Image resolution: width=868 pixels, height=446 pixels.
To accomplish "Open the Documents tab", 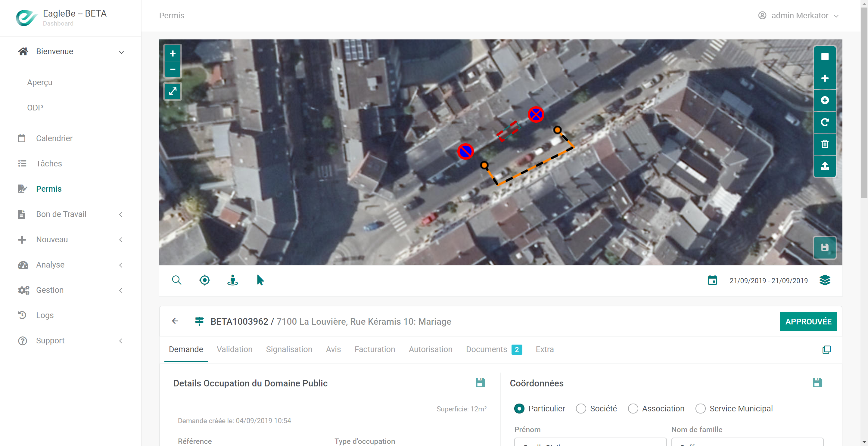I will pos(494,349).
